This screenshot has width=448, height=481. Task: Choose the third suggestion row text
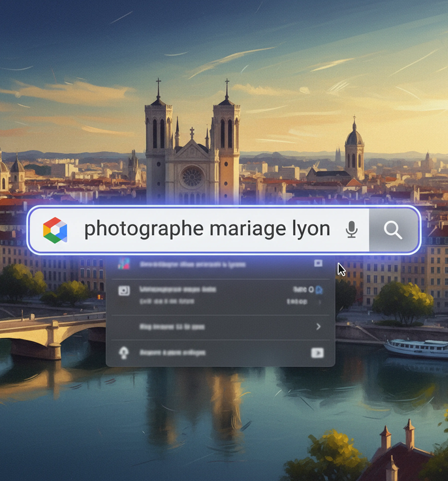[172, 327]
